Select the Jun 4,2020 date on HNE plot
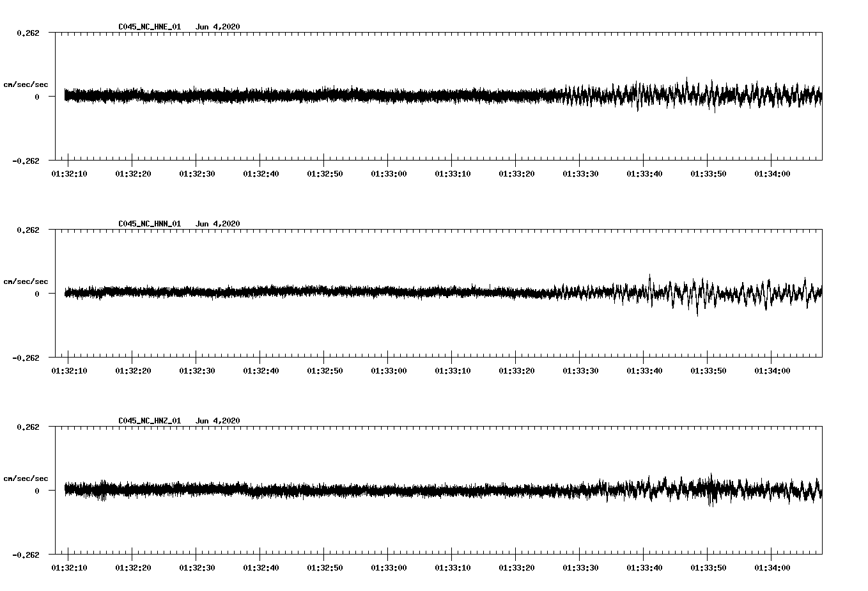This screenshot has height=591, width=868. (x=218, y=27)
